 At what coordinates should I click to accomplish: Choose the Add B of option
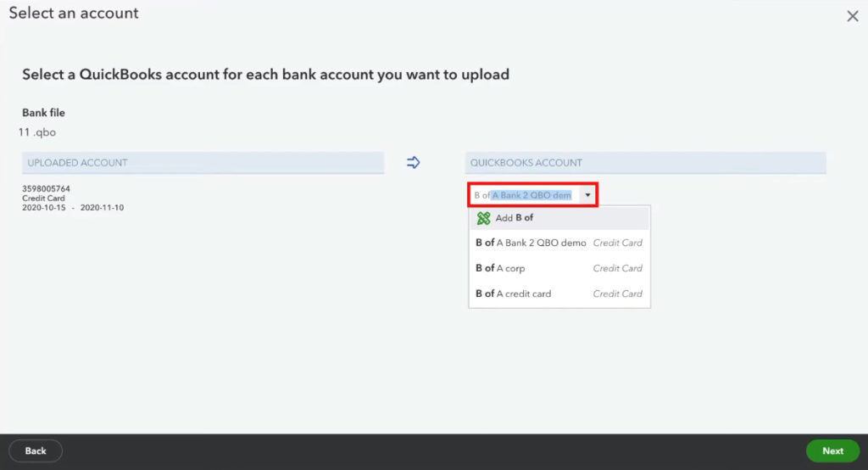(515, 218)
